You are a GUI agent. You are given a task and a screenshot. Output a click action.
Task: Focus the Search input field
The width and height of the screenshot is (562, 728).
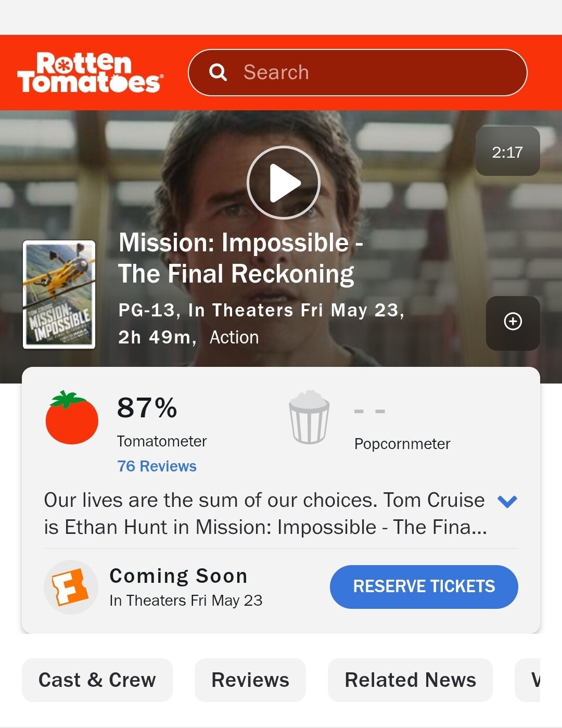tap(357, 72)
